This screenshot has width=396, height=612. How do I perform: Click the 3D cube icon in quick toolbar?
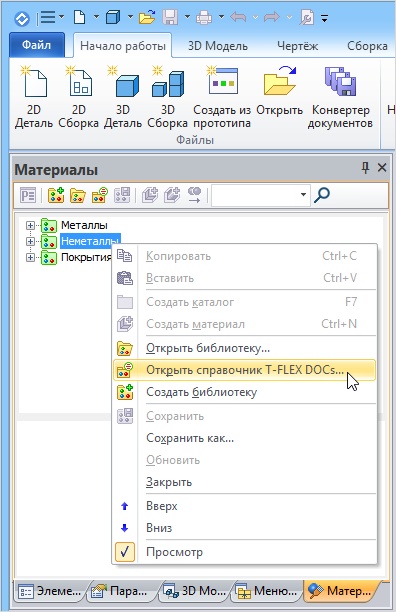click(x=113, y=17)
